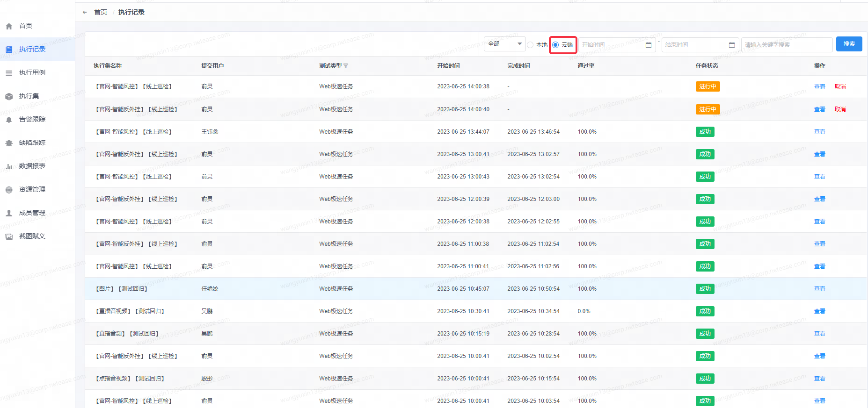Image resolution: width=868 pixels, height=408 pixels.
Task: Click the 提交用户 column header
Action: coord(212,66)
